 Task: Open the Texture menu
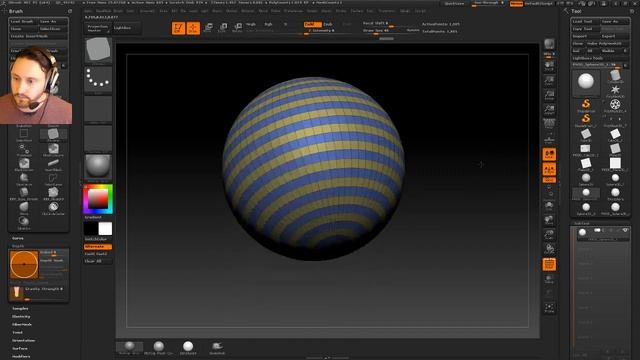(357, 11)
